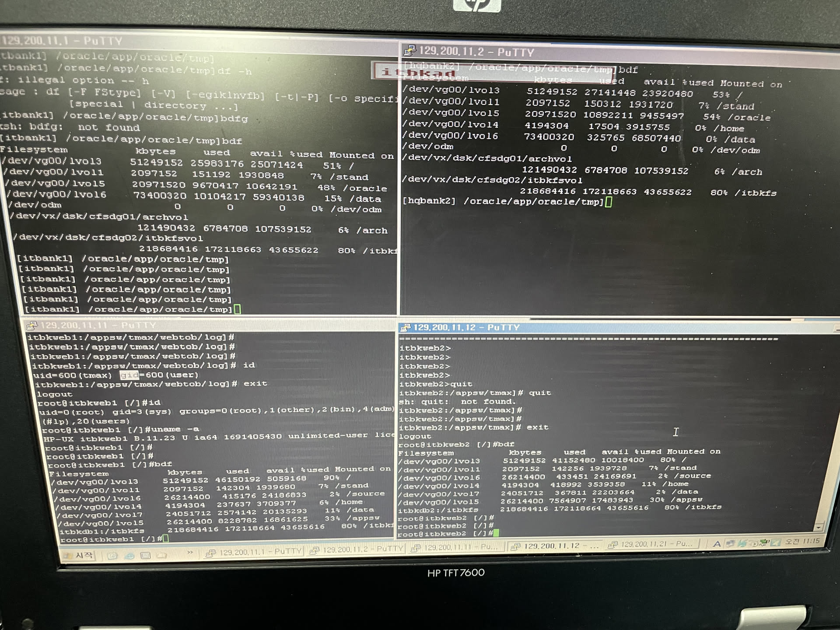
Task: Click the PuTTY icon in the 129.200.11.12 title bar
Action: [405, 327]
